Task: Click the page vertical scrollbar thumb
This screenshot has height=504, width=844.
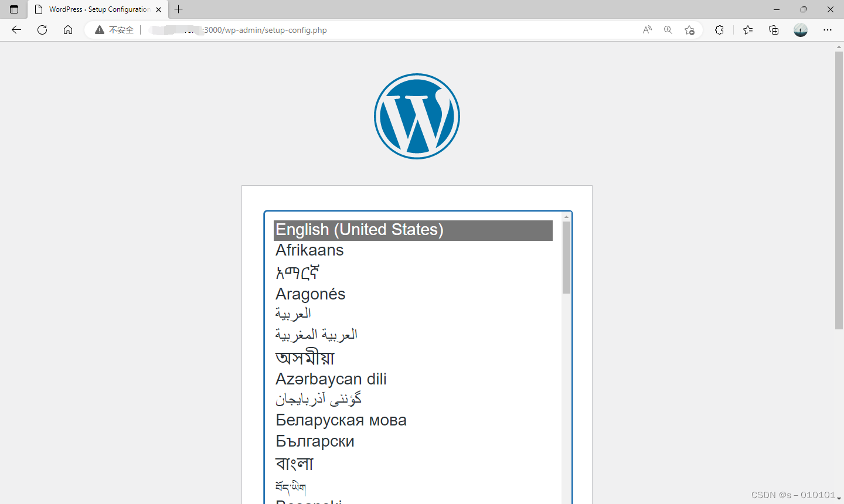Action: tap(839, 190)
